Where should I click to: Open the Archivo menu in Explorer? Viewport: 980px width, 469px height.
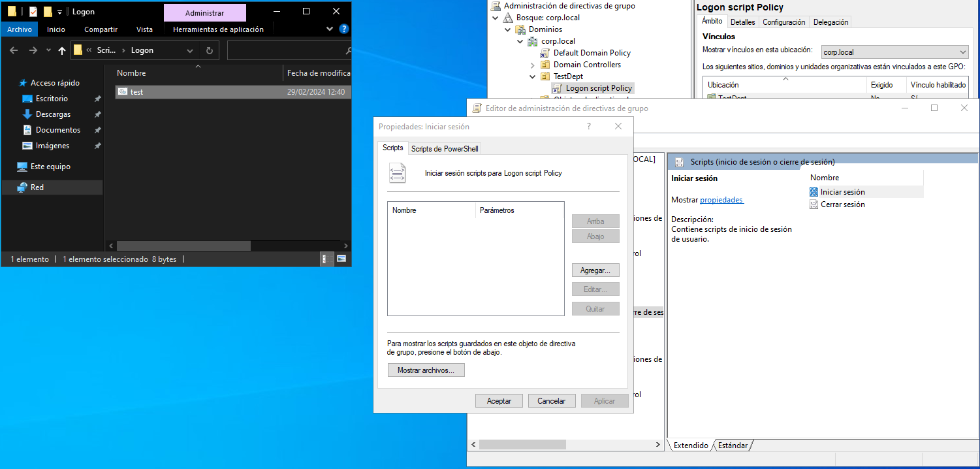pyautogui.click(x=20, y=29)
